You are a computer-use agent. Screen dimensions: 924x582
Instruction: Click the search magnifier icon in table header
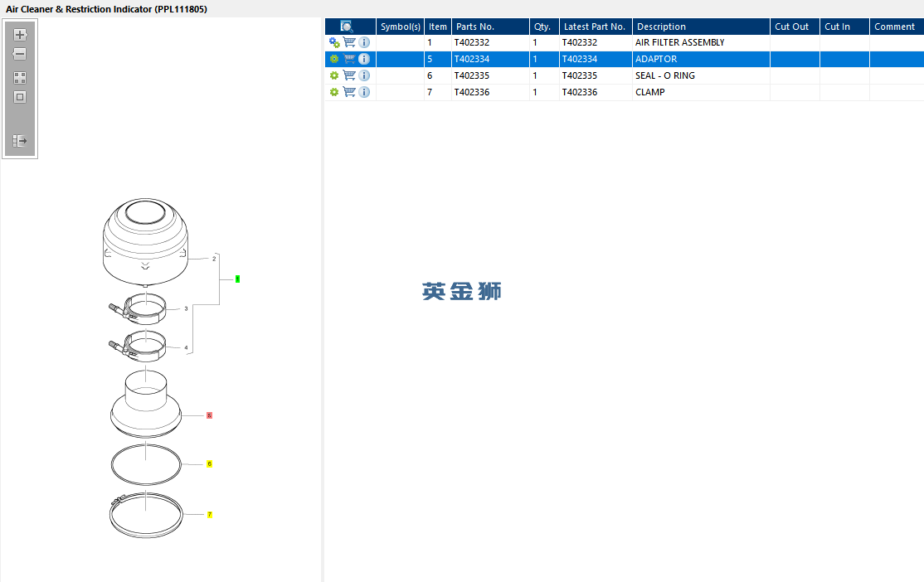[347, 27]
